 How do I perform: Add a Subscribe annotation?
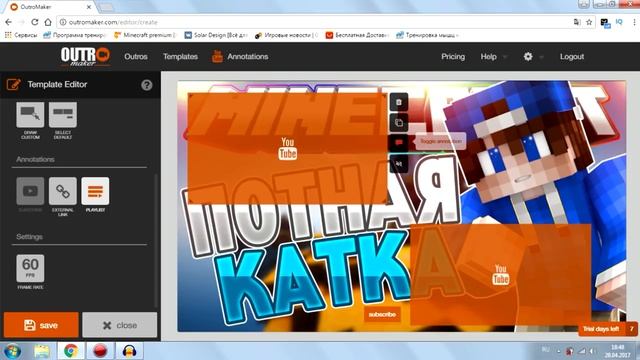point(30,191)
